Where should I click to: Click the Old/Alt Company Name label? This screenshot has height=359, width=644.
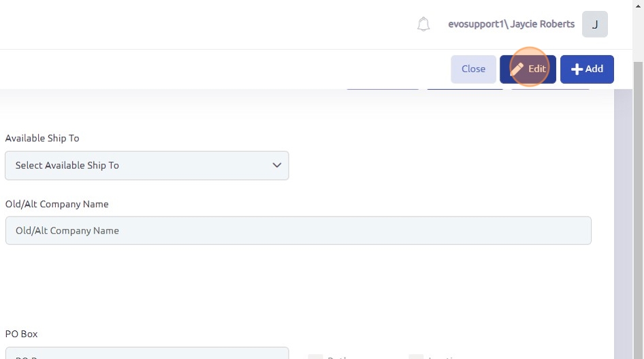[x=57, y=204]
